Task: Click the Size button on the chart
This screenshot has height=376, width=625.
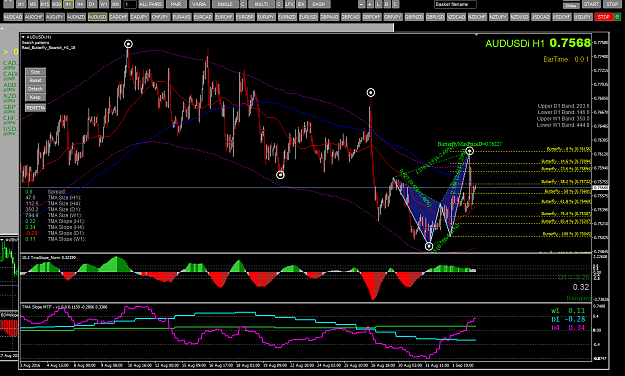Action: [35, 72]
